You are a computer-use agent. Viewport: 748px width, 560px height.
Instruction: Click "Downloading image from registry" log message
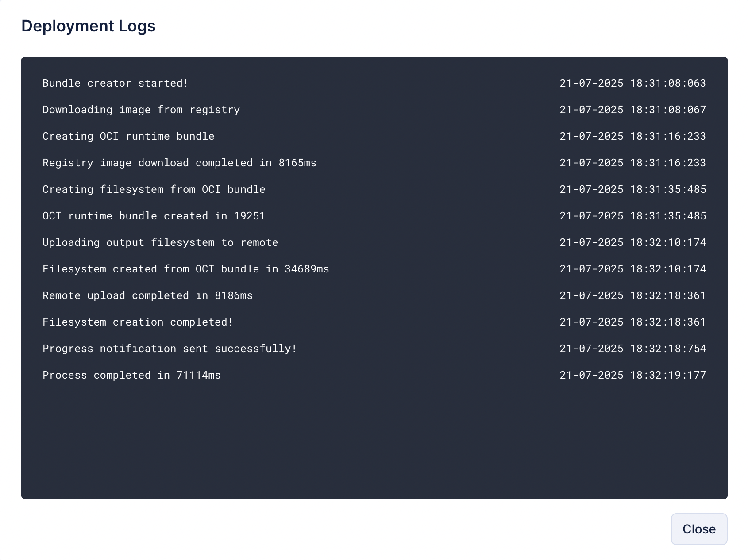pos(141,110)
